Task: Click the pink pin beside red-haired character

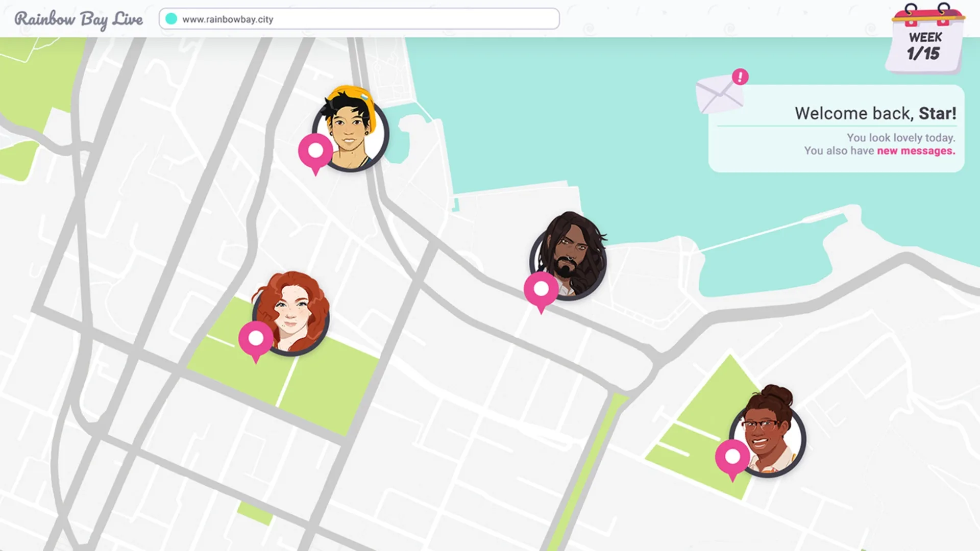Action: coord(256,338)
